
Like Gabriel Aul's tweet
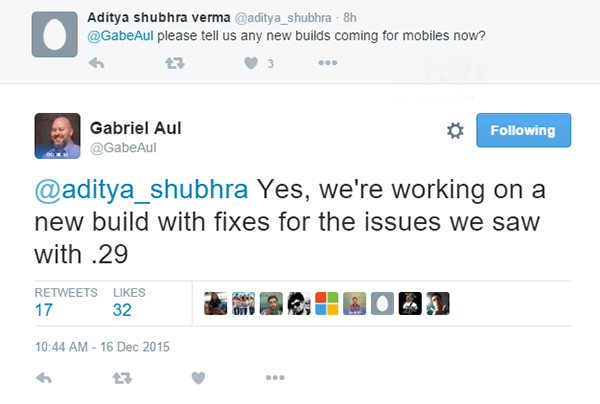click(198, 378)
